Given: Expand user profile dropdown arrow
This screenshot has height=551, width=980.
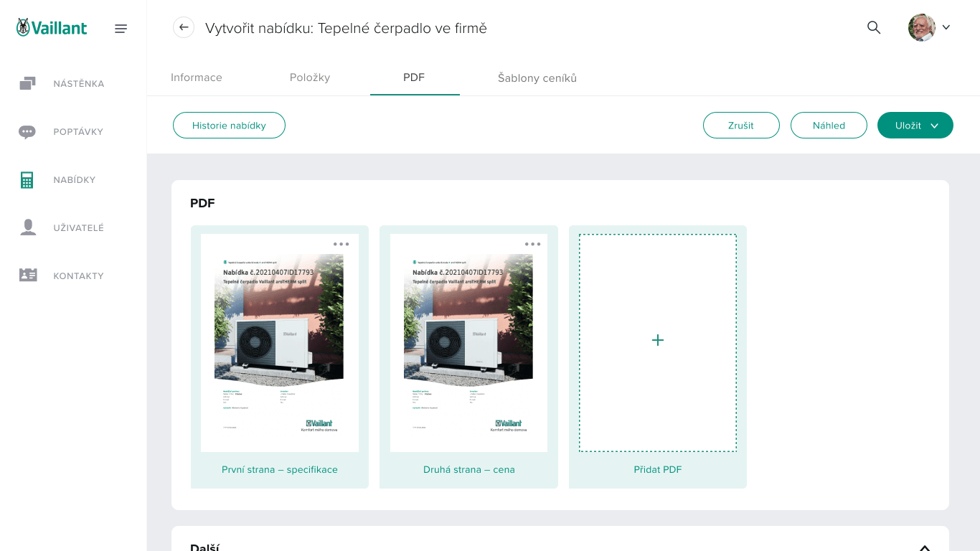Looking at the screenshot, I should tap(946, 28).
